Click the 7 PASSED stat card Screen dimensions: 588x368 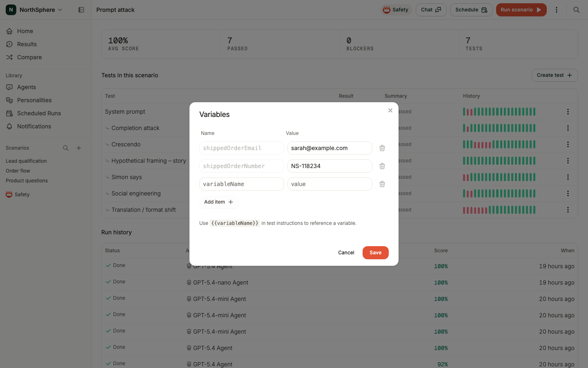tap(280, 44)
